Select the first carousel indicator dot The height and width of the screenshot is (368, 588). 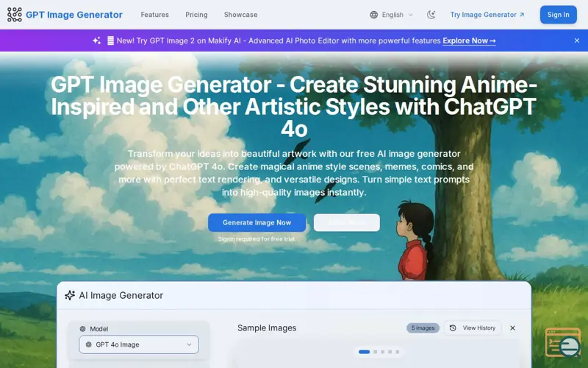[x=364, y=352]
